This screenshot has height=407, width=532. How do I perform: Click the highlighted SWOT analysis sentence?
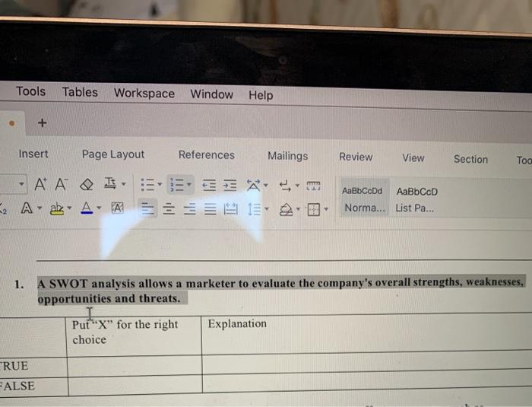(280, 291)
